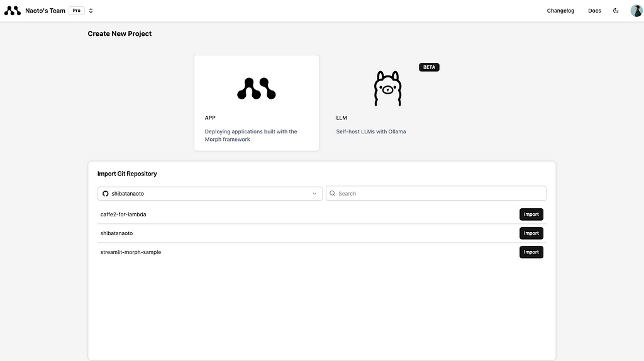Click the BETA badge on LLM card
Viewport: 644px width, 361px height.
[x=429, y=67]
